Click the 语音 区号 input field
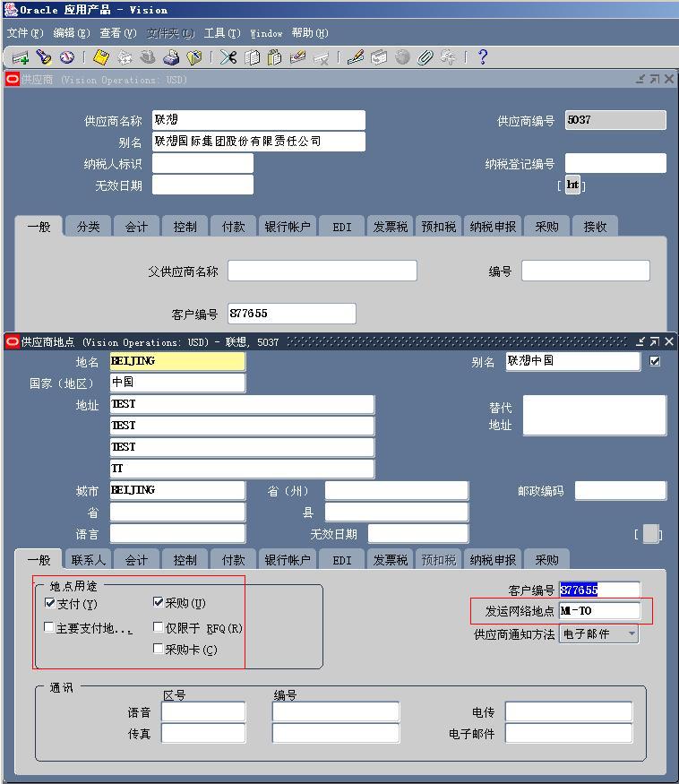 pos(203,711)
